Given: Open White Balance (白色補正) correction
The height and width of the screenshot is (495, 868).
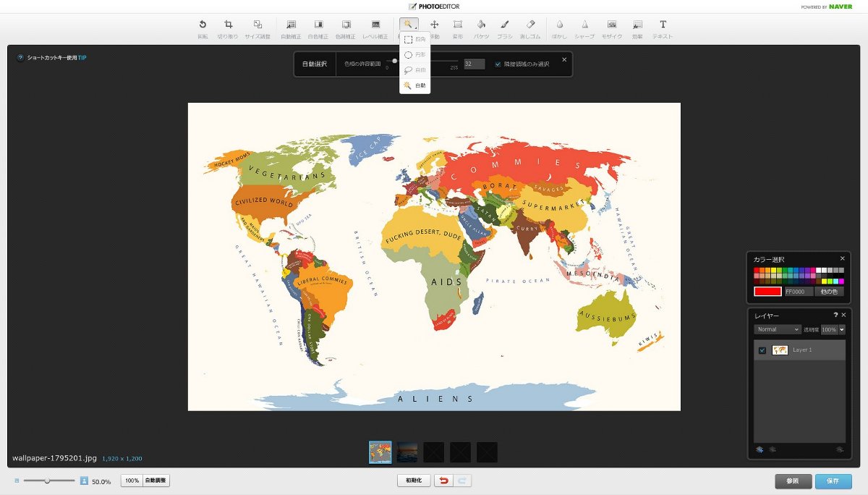Looking at the screenshot, I should point(318,28).
